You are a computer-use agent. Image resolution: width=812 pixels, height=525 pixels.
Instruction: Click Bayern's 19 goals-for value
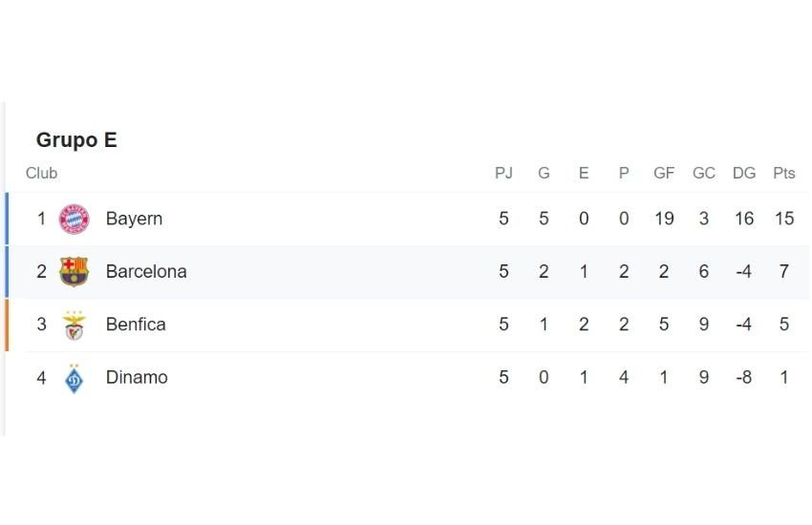point(664,219)
